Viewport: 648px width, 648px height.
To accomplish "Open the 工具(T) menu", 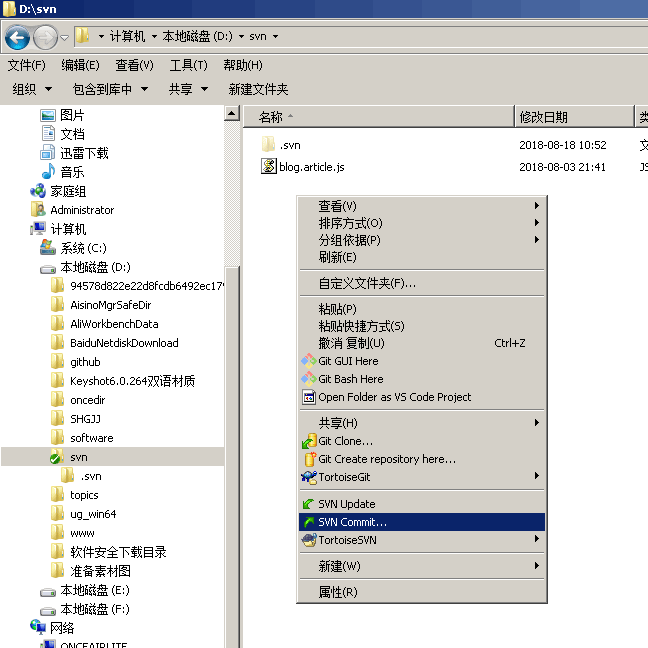I will tap(188, 65).
